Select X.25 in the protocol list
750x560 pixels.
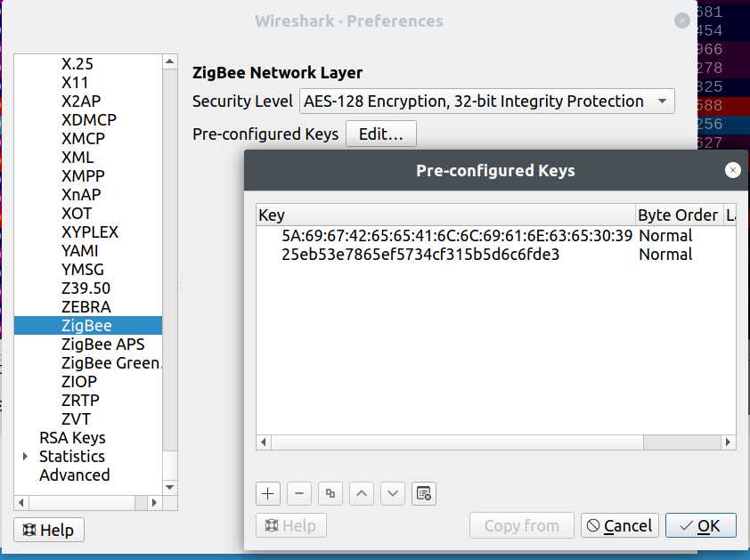pyautogui.click(x=77, y=64)
